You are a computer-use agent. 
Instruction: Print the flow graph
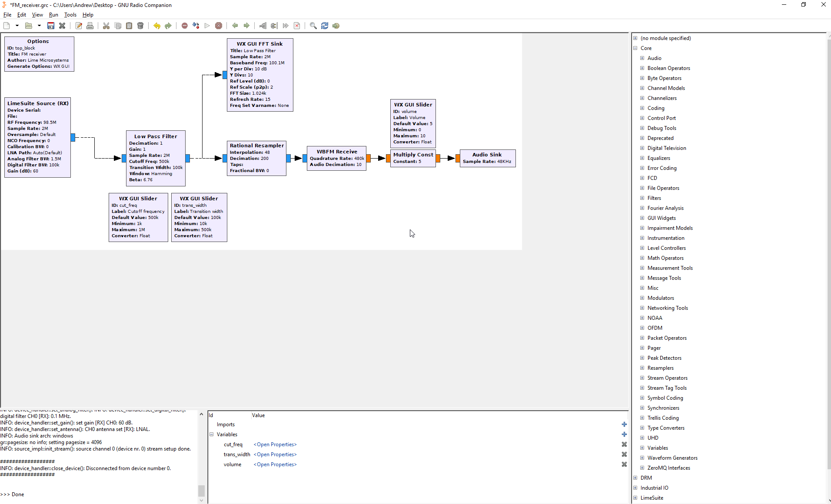click(x=90, y=26)
